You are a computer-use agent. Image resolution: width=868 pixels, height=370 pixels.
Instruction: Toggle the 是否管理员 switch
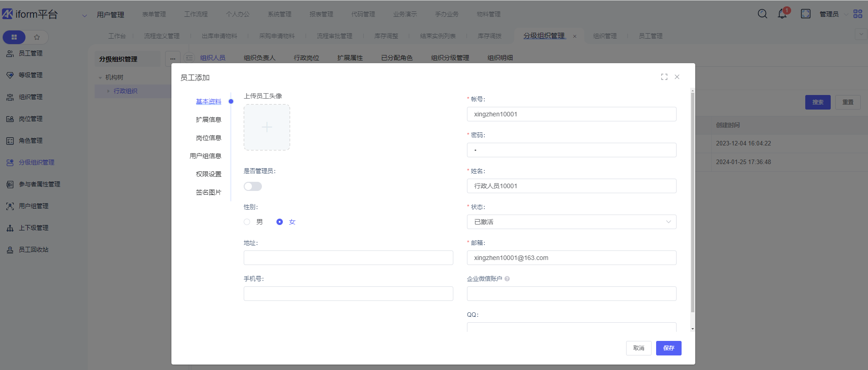(x=253, y=186)
